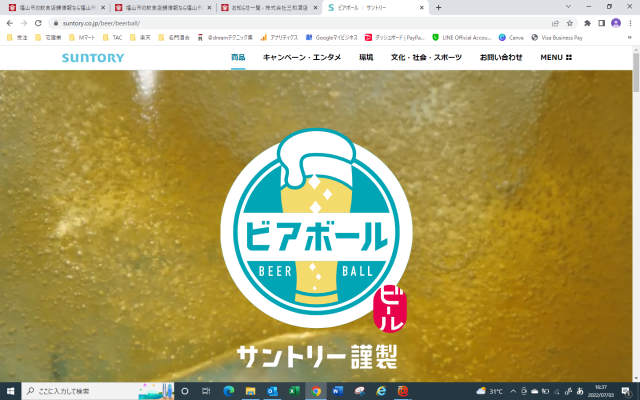Screen dimensions: 640x400
Task: Open the アナリティクス bookmark
Action: tap(280, 38)
